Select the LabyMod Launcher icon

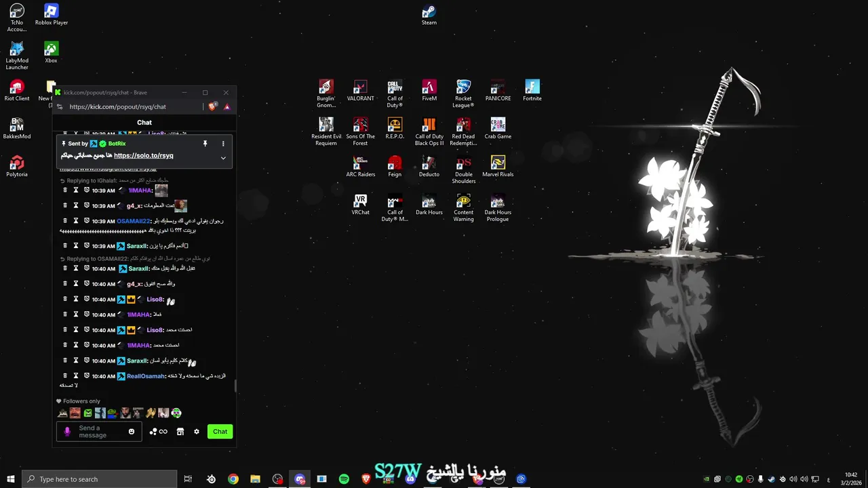point(17,56)
